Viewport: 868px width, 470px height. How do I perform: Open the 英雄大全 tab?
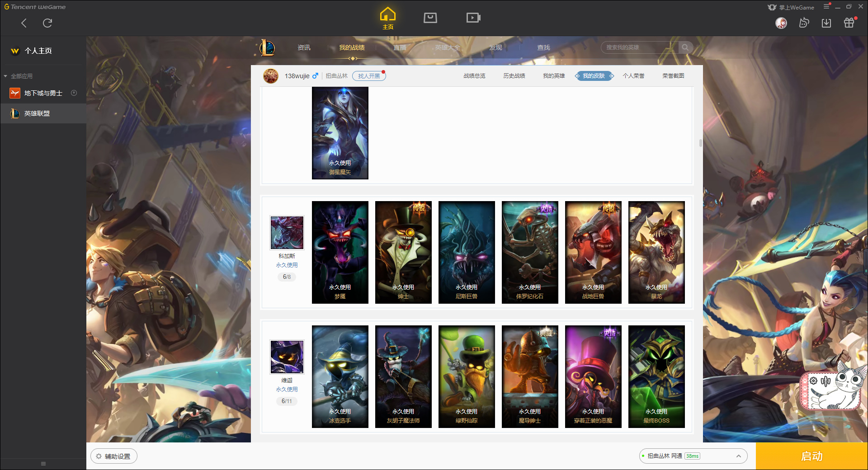(448, 47)
